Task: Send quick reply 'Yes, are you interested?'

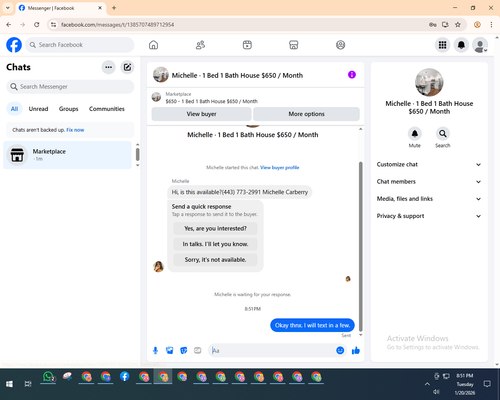Action: point(215,229)
